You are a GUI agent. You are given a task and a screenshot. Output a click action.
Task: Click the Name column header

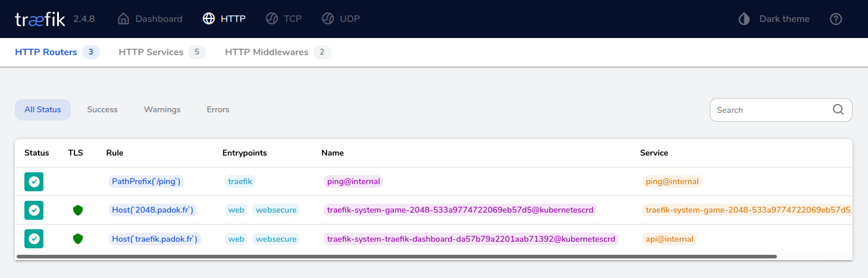[333, 153]
